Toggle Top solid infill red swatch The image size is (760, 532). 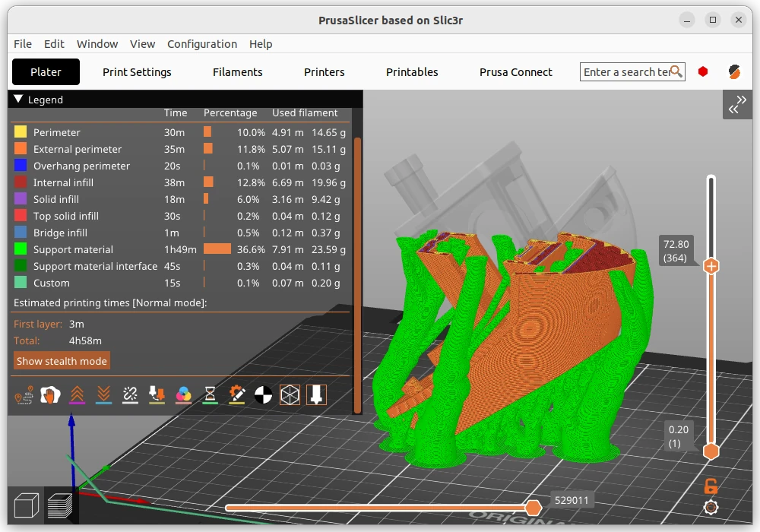point(21,216)
